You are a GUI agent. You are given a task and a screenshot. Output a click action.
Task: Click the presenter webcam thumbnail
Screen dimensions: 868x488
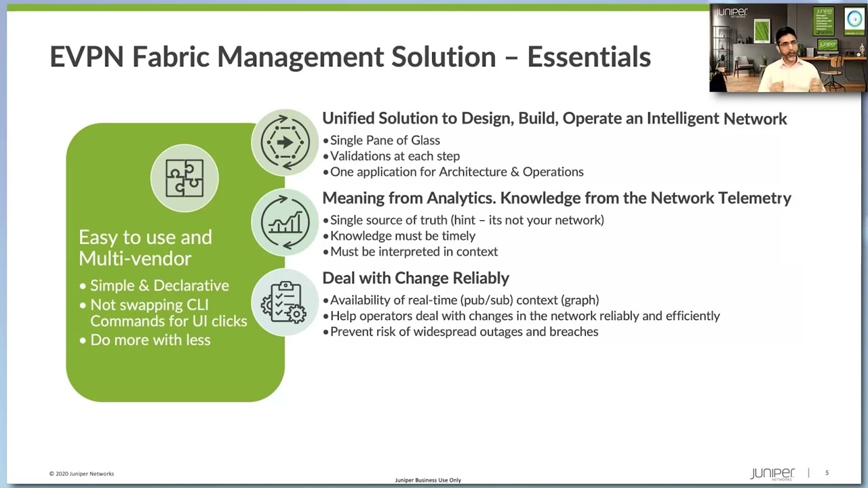coord(788,48)
